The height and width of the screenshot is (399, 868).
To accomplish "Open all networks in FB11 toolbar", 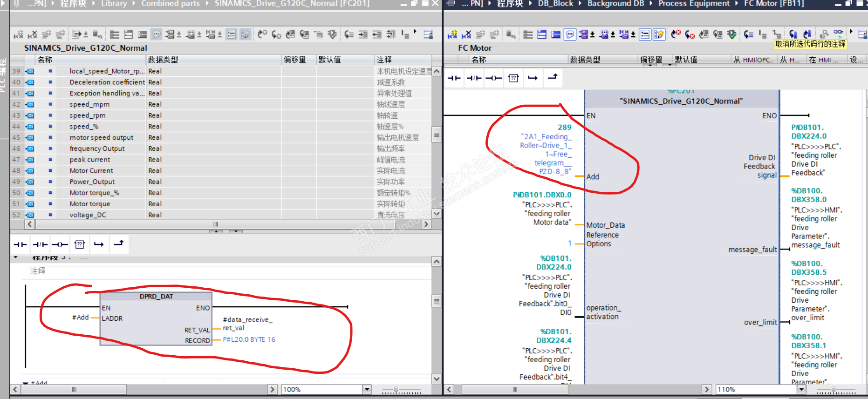I will tap(542, 34).
